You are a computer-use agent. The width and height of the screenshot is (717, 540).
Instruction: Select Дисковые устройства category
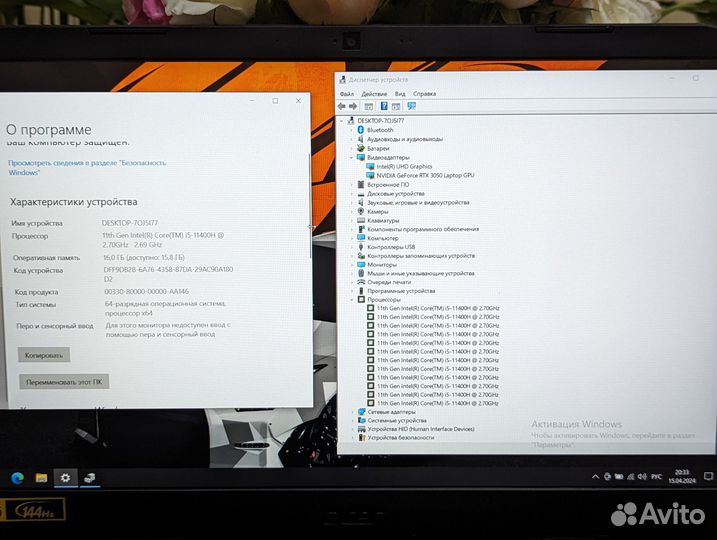(396, 193)
